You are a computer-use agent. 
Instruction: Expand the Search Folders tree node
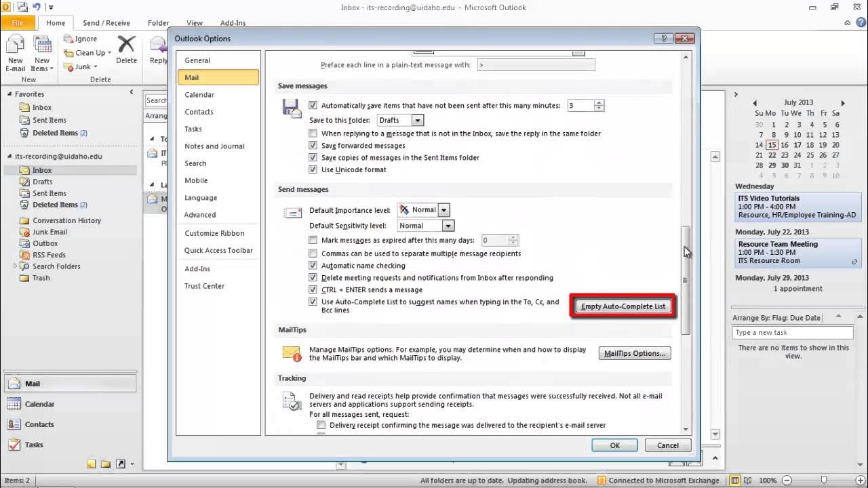point(15,266)
